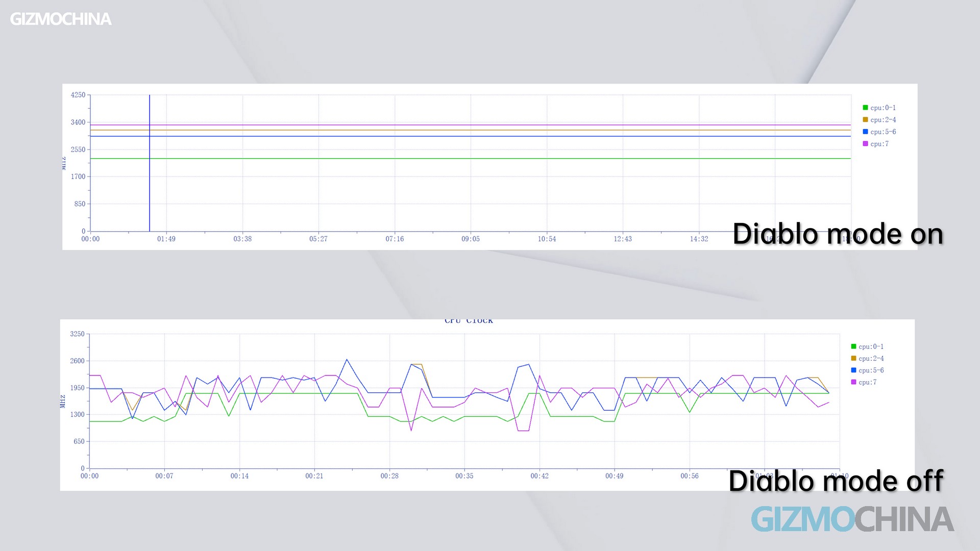Click the 14:32 time label on top chart
This screenshot has height=551, width=980.
[x=699, y=239]
